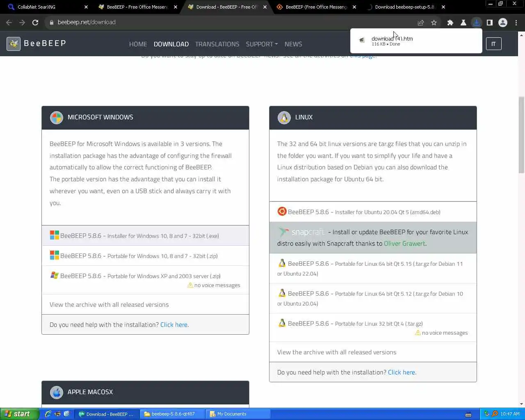
Task: View the Linux archive of released versions
Action: pos(337,352)
